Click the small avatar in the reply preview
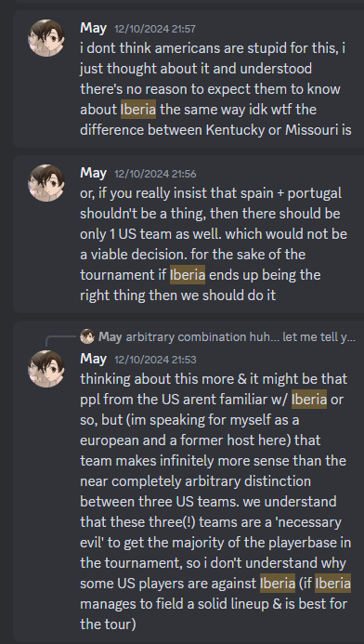The height and width of the screenshot is (644, 364). pos(87,336)
